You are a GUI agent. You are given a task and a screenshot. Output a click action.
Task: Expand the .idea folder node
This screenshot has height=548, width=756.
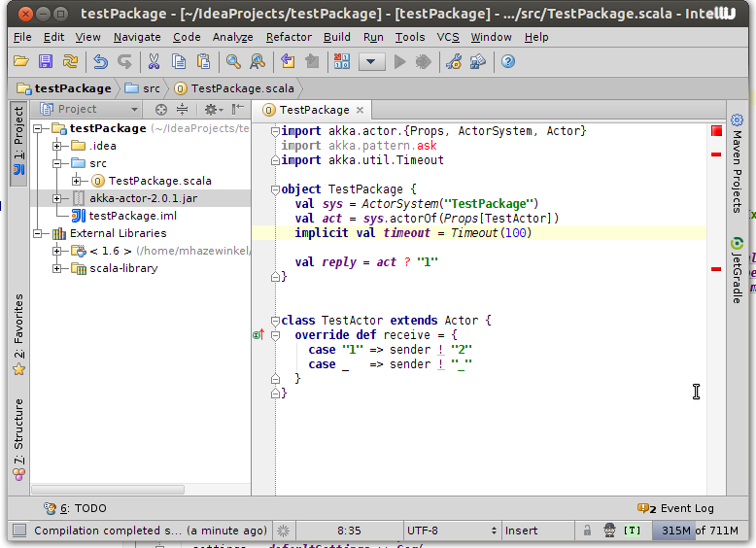point(57,146)
